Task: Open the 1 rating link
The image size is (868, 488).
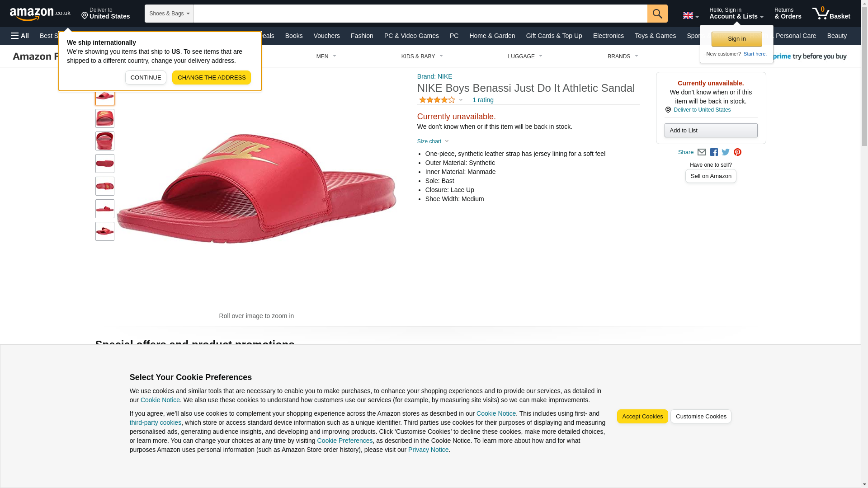Action: 483,100
